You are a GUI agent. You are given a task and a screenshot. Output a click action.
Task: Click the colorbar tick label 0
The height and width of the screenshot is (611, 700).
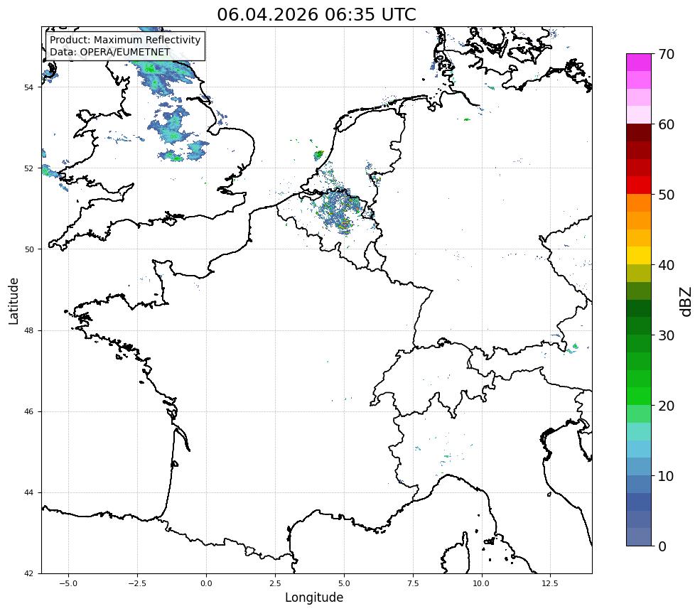click(x=662, y=546)
